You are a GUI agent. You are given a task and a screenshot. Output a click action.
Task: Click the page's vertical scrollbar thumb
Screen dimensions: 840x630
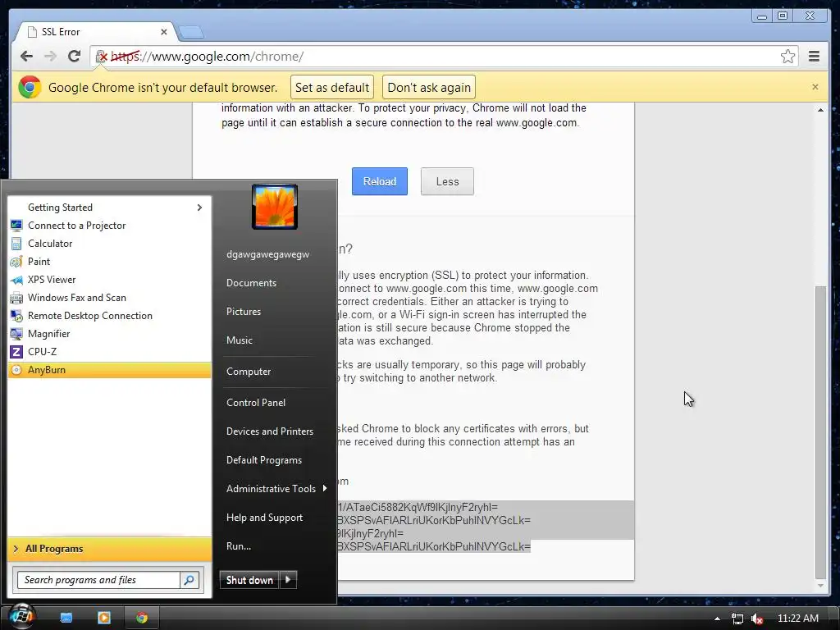pyautogui.click(x=820, y=432)
